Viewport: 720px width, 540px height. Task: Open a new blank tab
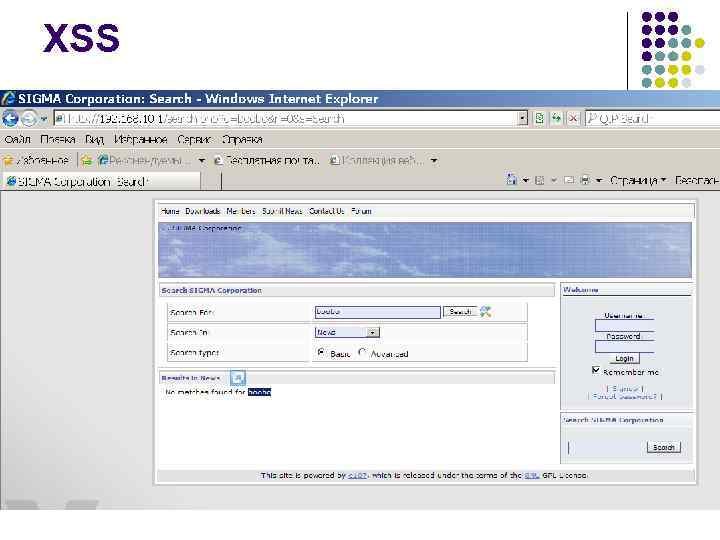point(211,181)
